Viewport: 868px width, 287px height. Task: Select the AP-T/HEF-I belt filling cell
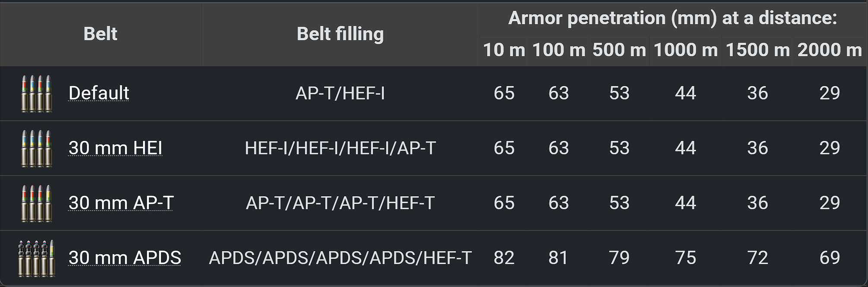340,93
